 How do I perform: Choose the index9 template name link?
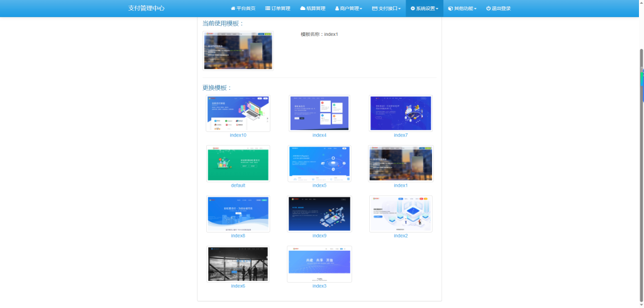tap(319, 236)
